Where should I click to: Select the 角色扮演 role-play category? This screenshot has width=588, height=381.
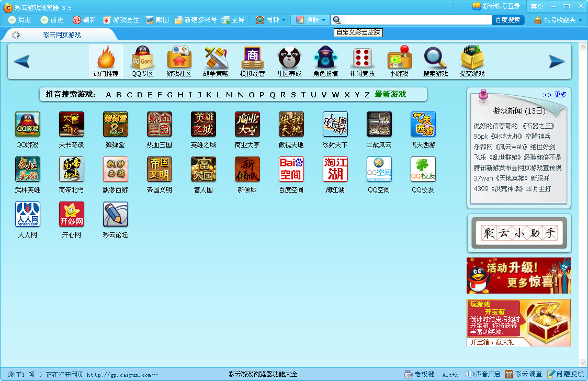coord(325,62)
